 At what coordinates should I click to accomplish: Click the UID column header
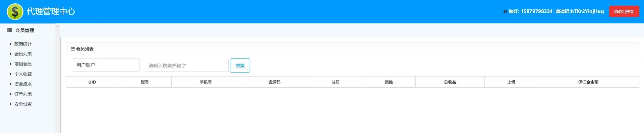(92, 82)
